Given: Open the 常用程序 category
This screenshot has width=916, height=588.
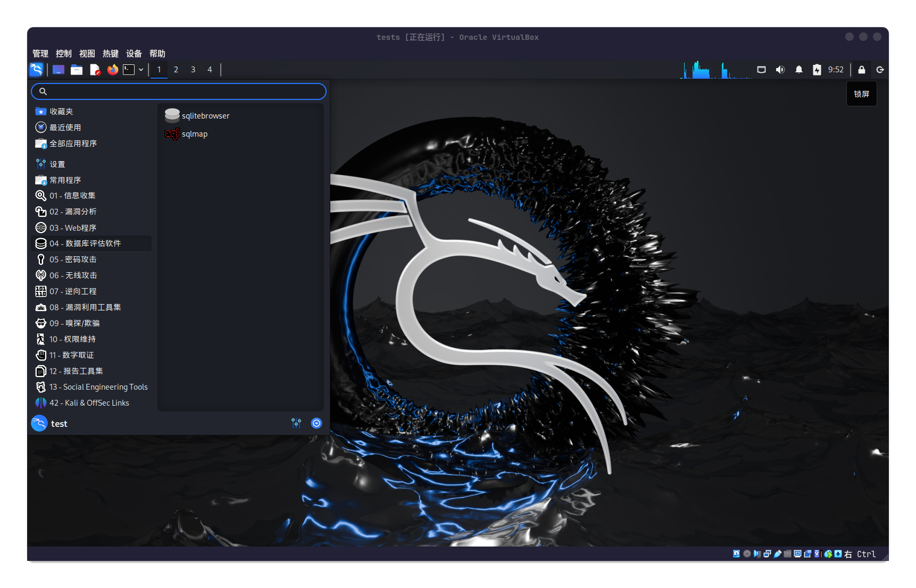Looking at the screenshot, I should [93, 180].
